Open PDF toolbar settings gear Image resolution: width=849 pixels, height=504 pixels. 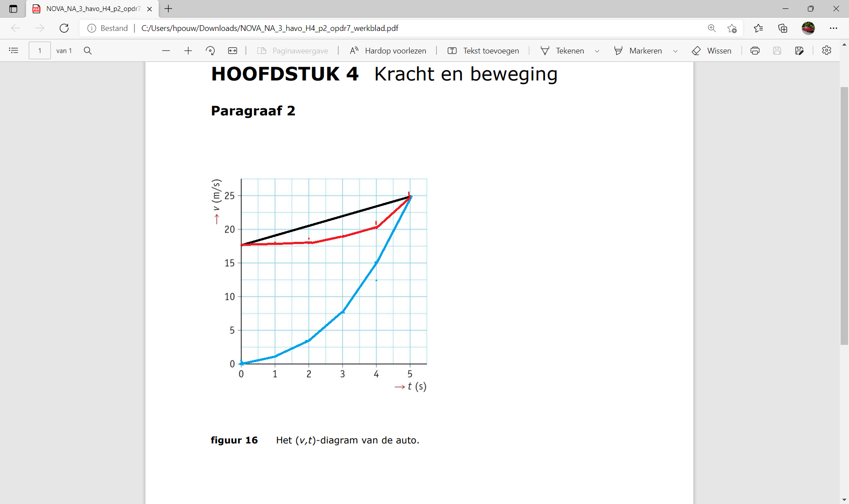(826, 50)
